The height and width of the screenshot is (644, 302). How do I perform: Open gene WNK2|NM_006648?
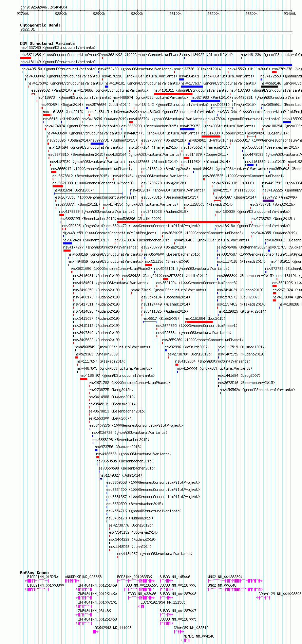[222, 585]
